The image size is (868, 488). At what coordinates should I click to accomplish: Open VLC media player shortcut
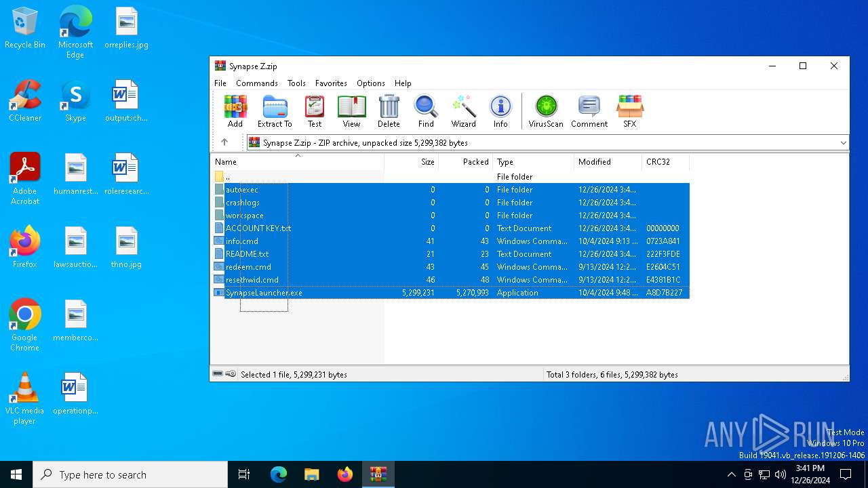(25, 399)
